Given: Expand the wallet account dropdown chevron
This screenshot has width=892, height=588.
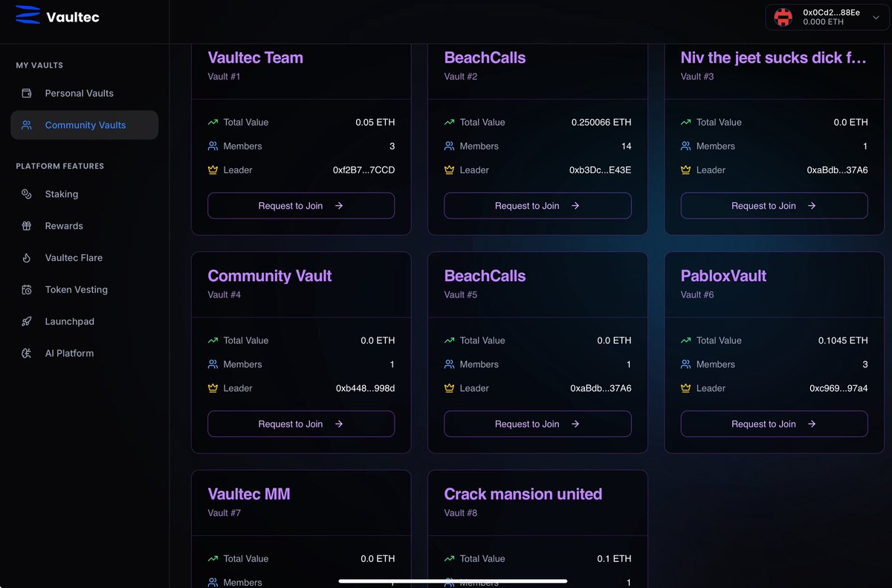Looking at the screenshot, I should tap(876, 16).
